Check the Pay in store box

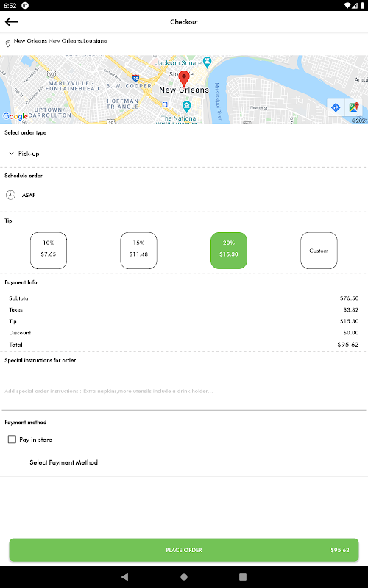coord(12,440)
